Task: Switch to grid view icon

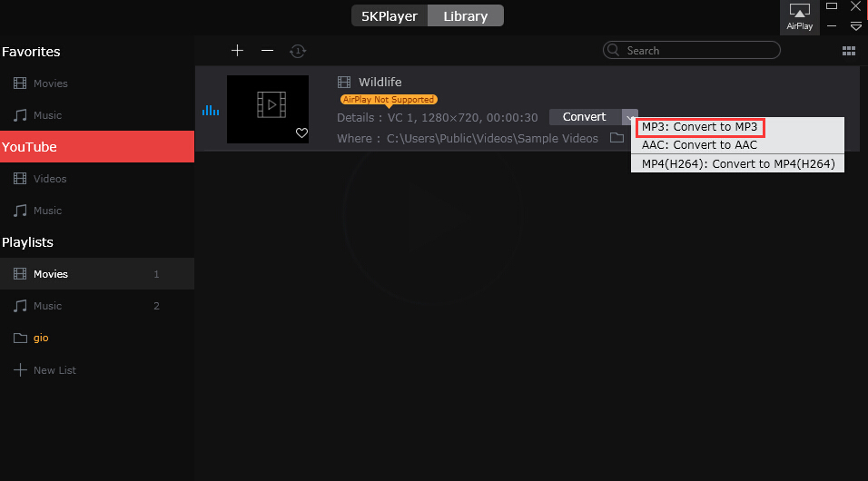Action: 849,51
